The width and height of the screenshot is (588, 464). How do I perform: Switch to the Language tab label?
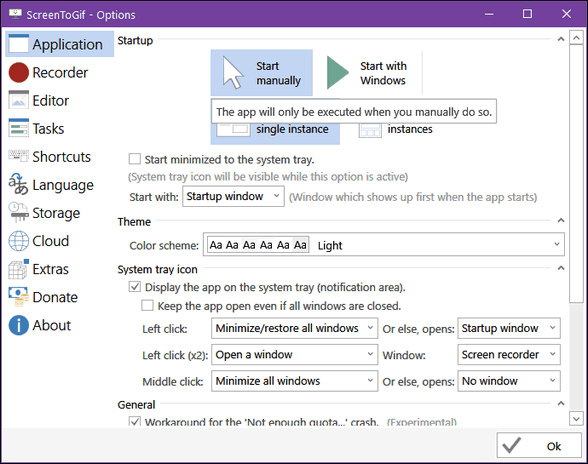[63, 185]
